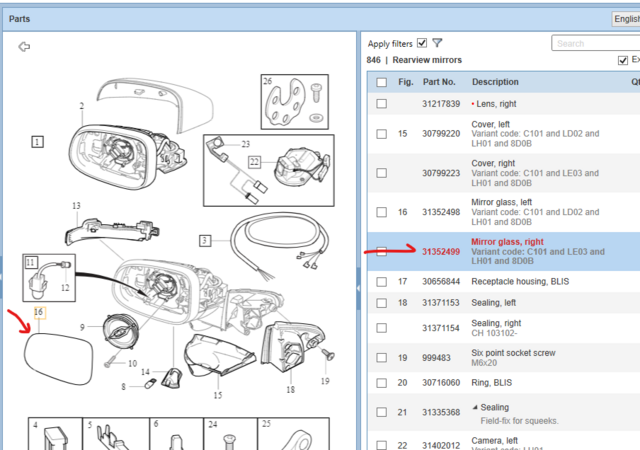Select callout box 3 near the wiring harness

coord(205,240)
